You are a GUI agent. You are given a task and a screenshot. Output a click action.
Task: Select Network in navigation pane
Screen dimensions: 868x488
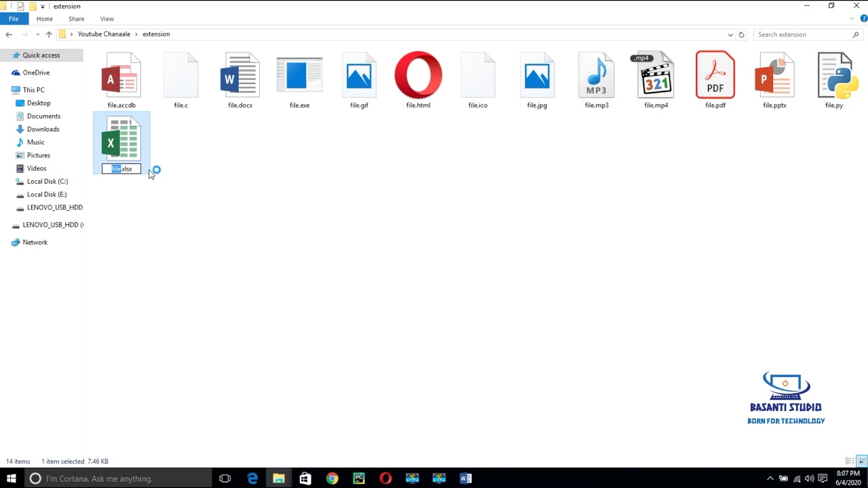click(35, 242)
